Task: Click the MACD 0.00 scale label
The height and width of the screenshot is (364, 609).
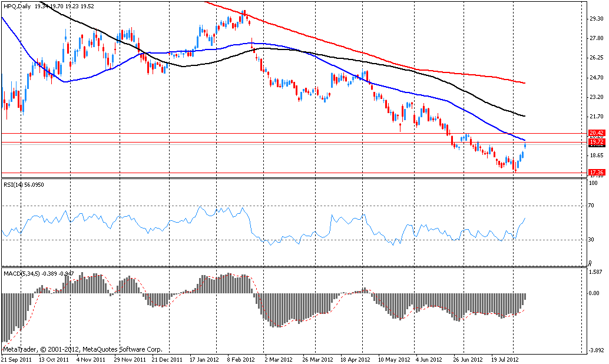Action: coord(595,293)
